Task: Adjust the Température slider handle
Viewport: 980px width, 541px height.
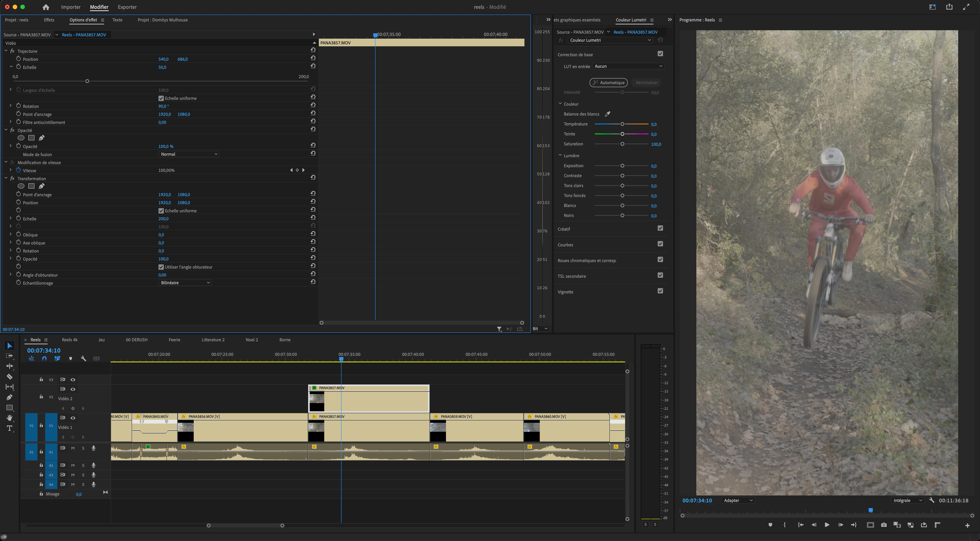Action: pos(622,124)
